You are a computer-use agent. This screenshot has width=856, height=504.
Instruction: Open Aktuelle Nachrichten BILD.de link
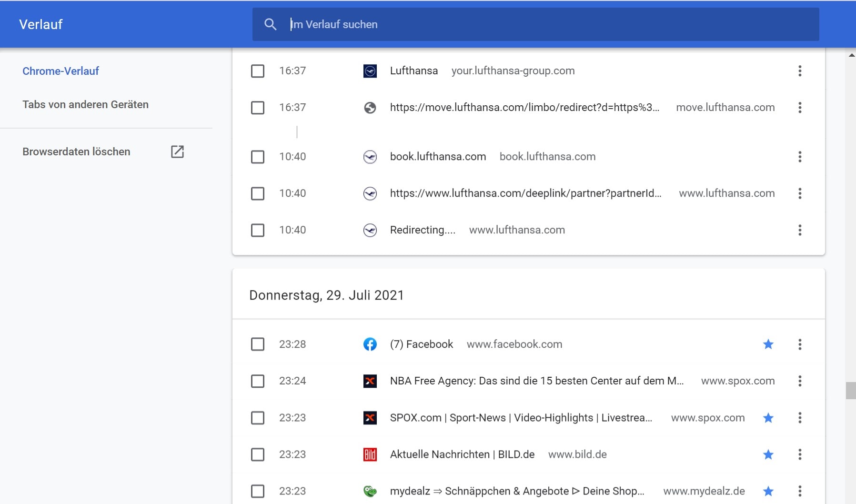tap(462, 454)
